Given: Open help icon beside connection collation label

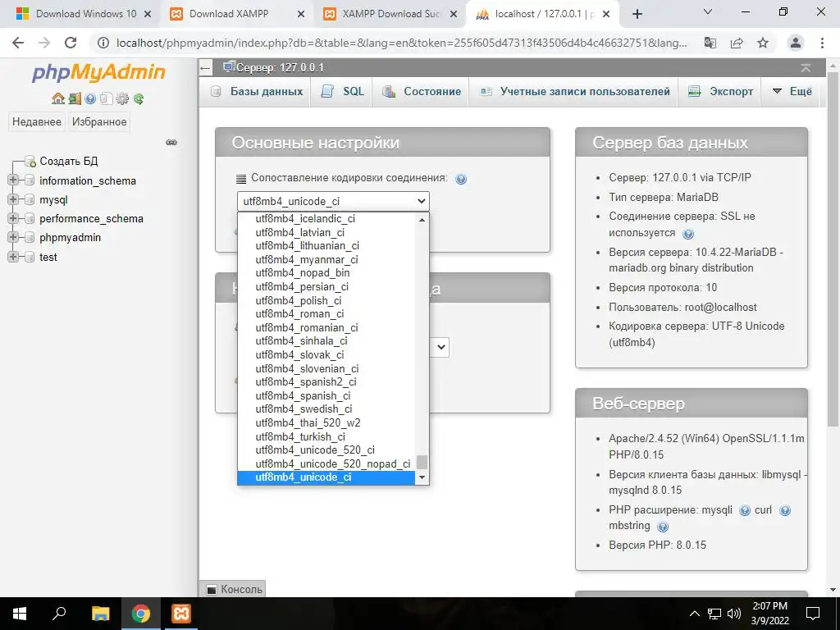Looking at the screenshot, I should (461, 179).
